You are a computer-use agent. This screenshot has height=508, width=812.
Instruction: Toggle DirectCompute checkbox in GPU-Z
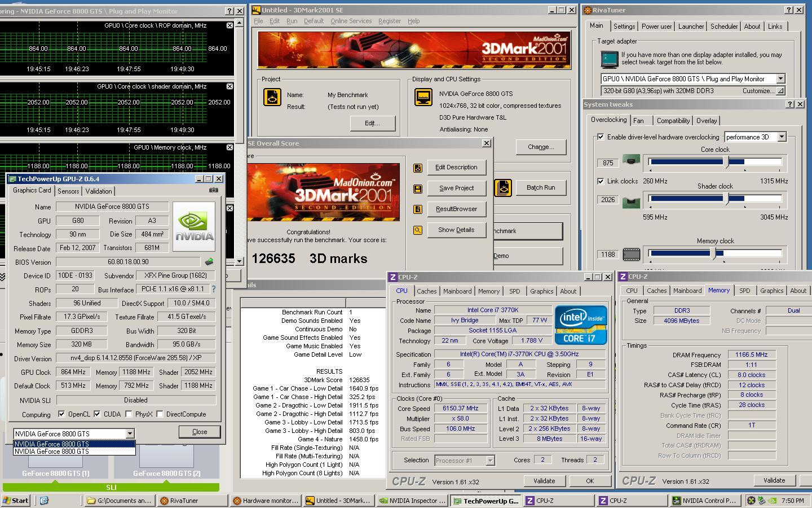pos(160,414)
